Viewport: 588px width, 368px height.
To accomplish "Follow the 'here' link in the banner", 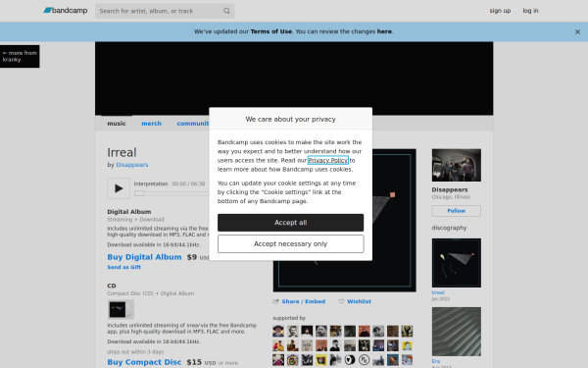I will pos(384,31).
